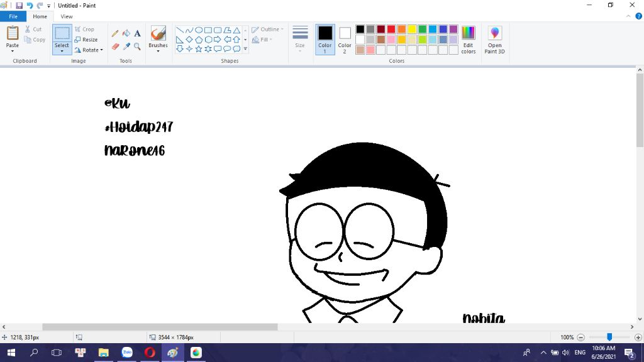Select the Fill with color bucket tool
This screenshot has height=362, width=644.
[126, 33]
